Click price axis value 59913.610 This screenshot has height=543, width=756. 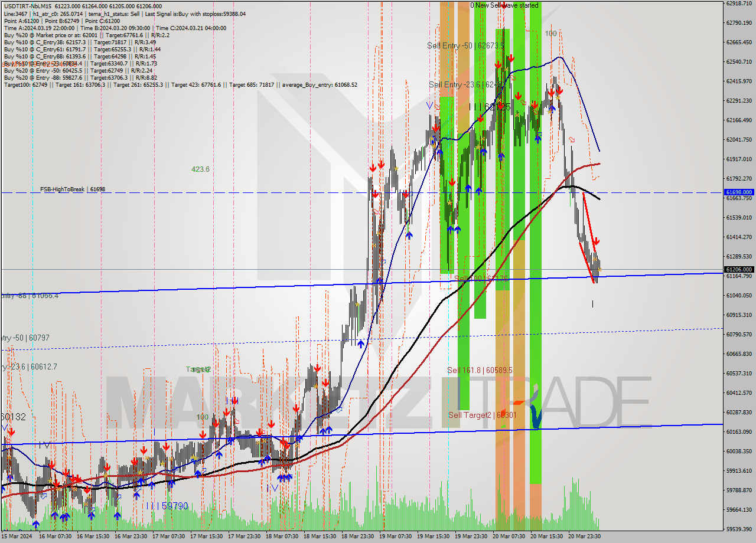click(x=738, y=471)
